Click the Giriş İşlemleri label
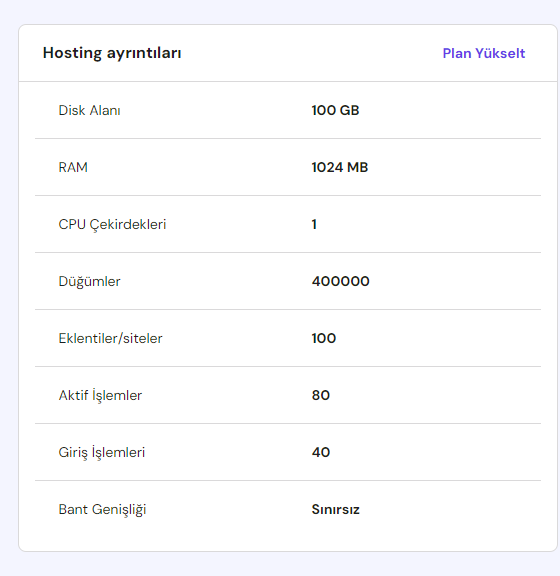This screenshot has width=560, height=576. (x=102, y=452)
